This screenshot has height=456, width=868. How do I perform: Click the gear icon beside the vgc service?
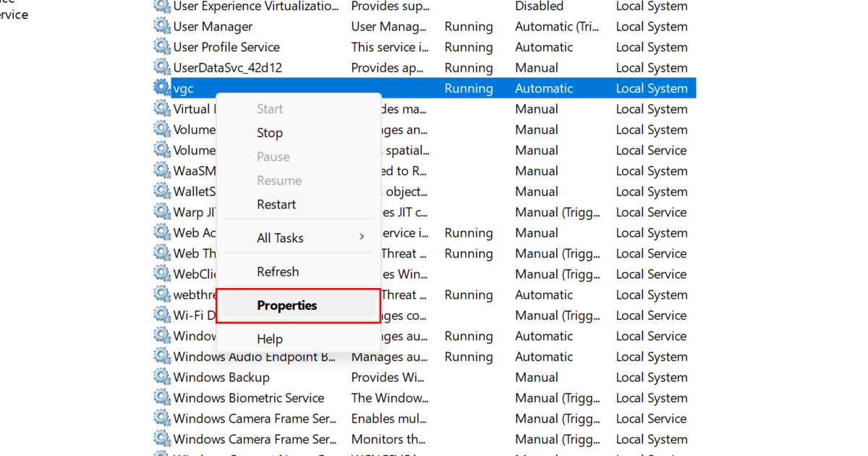161,88
